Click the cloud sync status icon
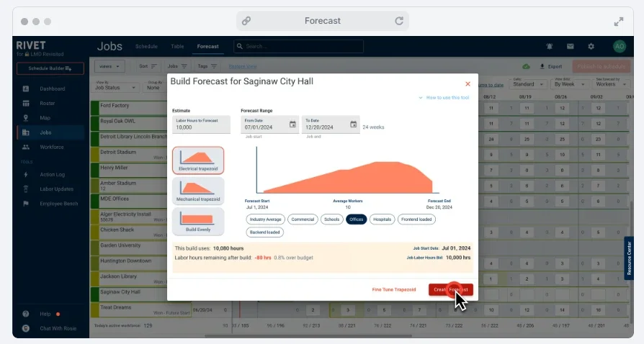The image size is (644, 344). [x=526, y=66]
